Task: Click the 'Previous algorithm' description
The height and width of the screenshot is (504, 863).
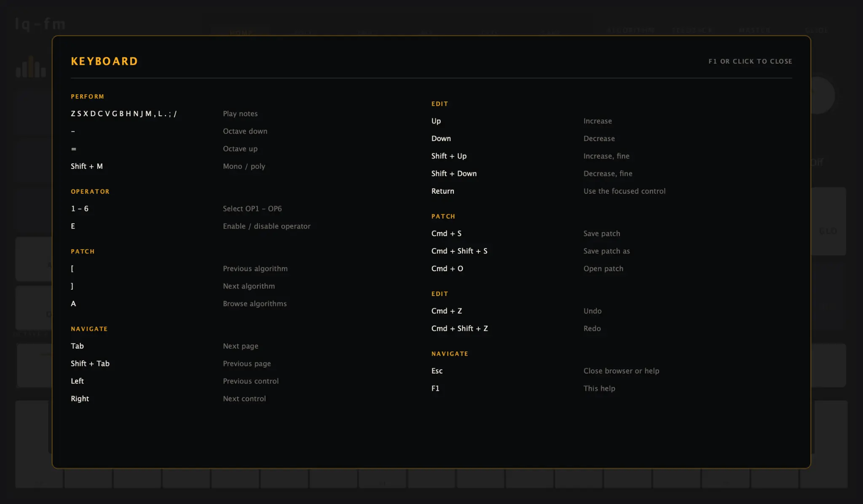Action: [255, 269]
